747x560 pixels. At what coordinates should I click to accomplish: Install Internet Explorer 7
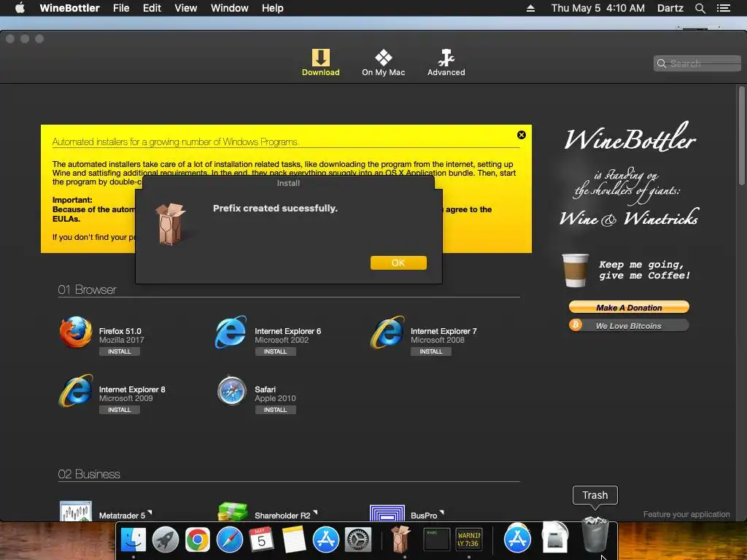point(430,351)
